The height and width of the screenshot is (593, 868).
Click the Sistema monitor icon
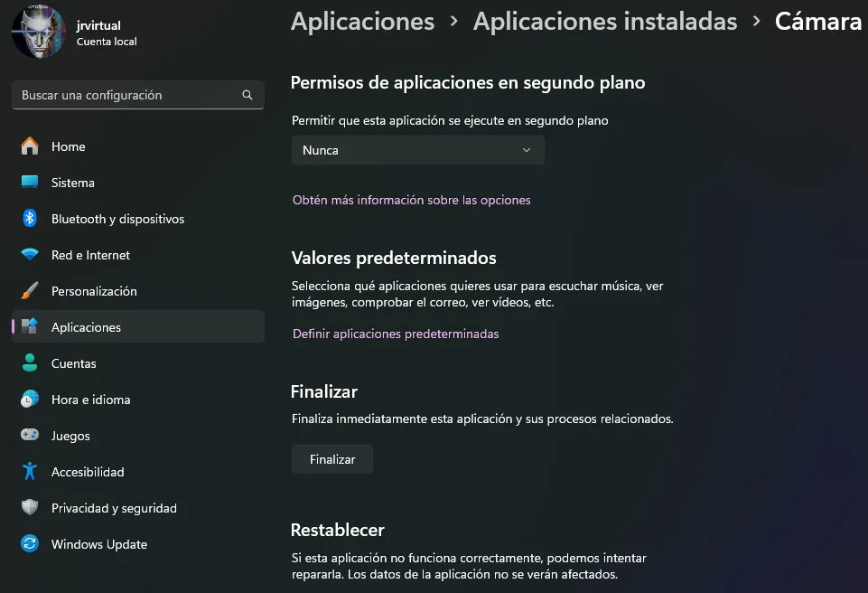pyautogui.click(x=30, y=182)
